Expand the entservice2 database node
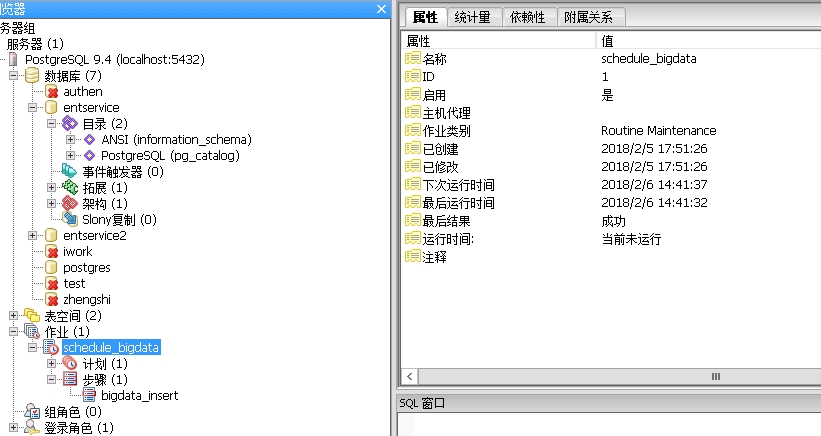The width and height of the screenshot is (821, 436). click(x=33, y=236)
